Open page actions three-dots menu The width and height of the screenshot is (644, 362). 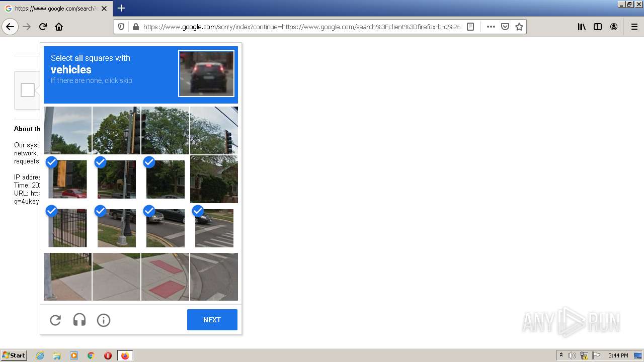[491, 27]
